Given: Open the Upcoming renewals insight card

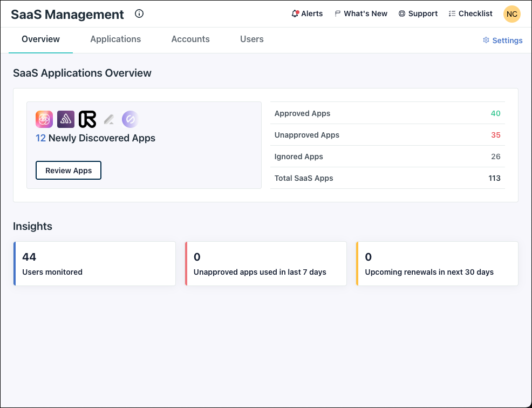Looking at the screenshot, I should point(437,264).
